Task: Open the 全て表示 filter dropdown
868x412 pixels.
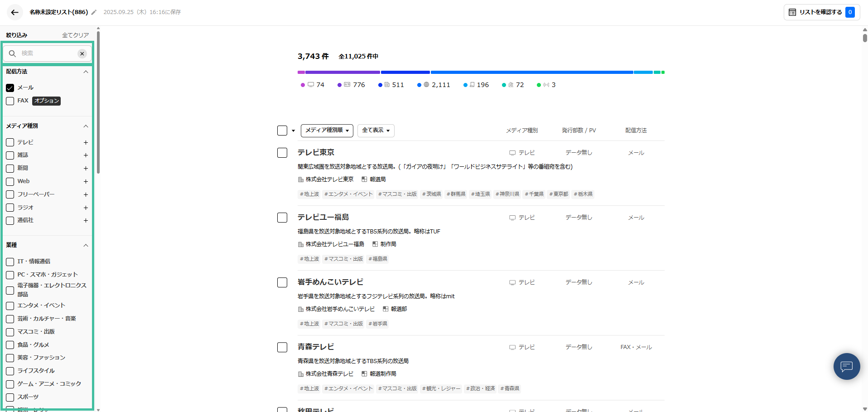Action: tap(376, 131)
